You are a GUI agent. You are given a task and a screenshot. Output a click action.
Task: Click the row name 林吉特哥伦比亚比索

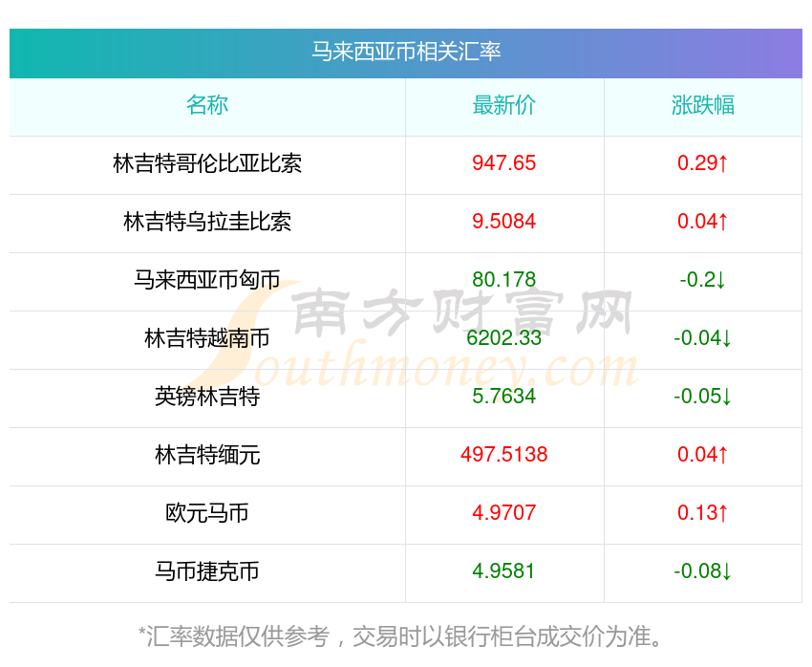(x=207, y=163)
